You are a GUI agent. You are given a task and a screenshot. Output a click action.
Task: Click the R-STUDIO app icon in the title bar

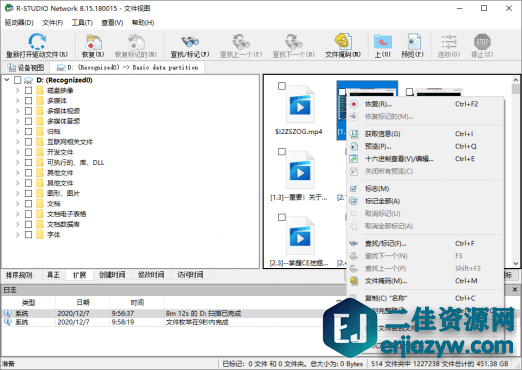tap(9, 8)
